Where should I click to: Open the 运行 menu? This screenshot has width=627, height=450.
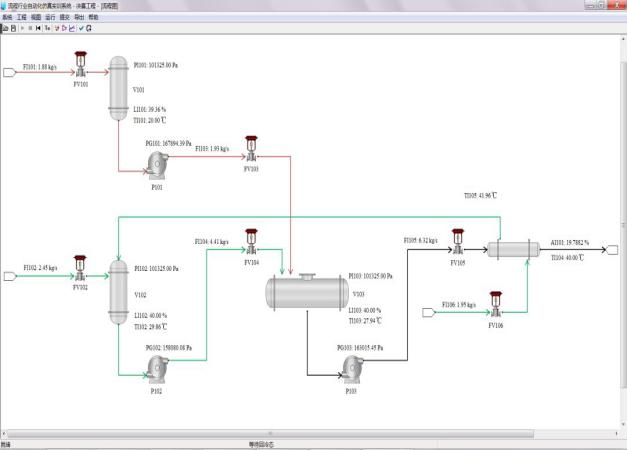pos(50,17)
